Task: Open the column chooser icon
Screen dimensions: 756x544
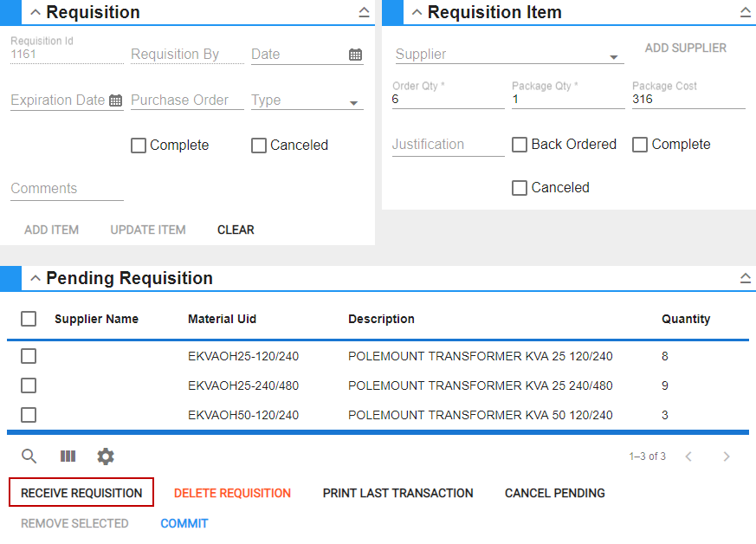Action: pyautogui.click(x=68, y=457)
